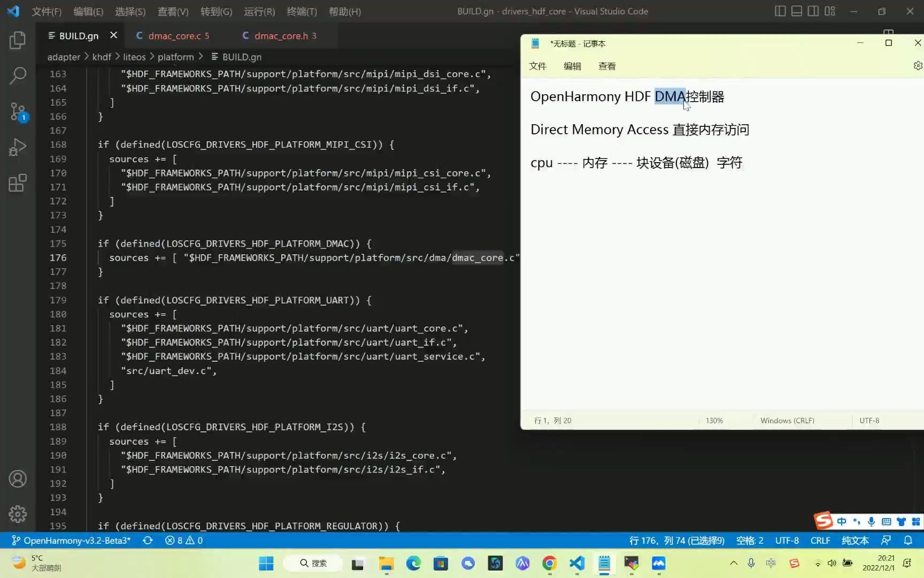Screen dimensions: 924x578
Task: Click the taskbar search box 搜索
Action: (x=313, y=563)
